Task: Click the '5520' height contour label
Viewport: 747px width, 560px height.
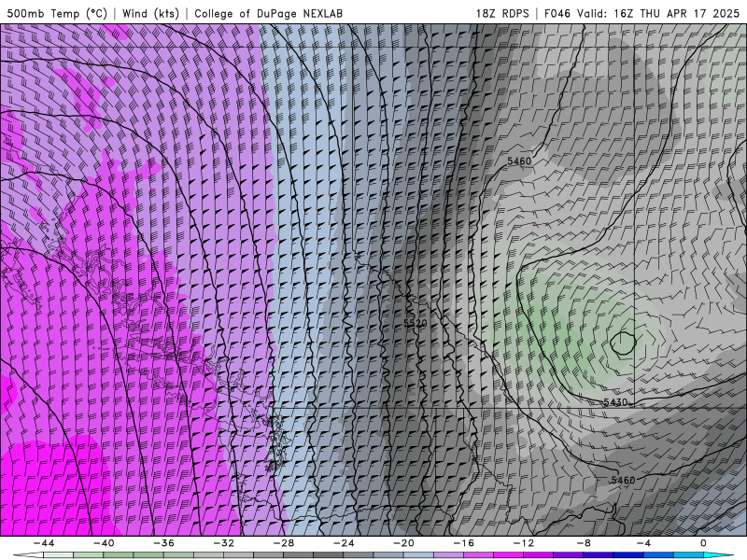Action: pyautogui.click(x=415, y=323)
